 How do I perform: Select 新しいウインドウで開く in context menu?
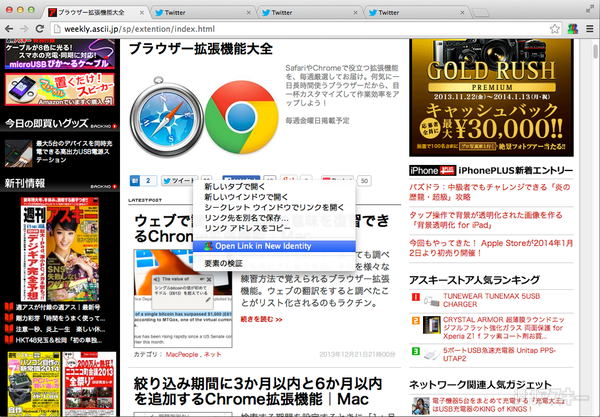click(x=274, y=197)
